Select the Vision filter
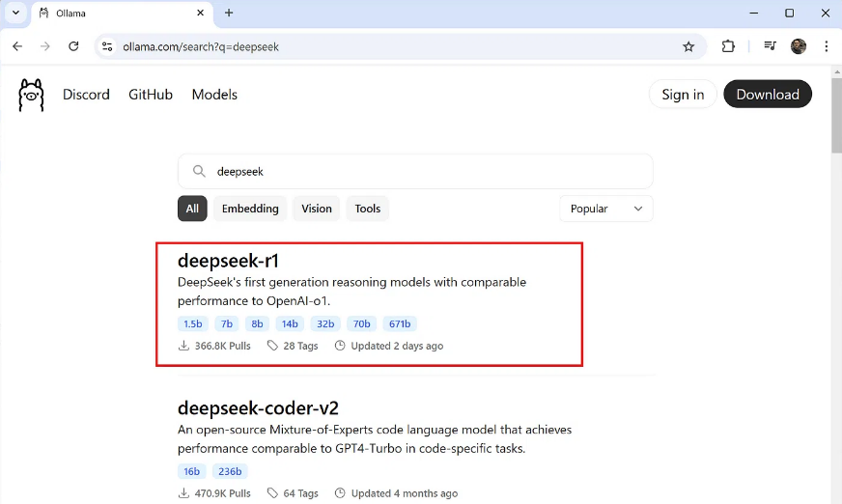This screenshot has height=504, width=842. pyautogui.click(x=316, y=209)
